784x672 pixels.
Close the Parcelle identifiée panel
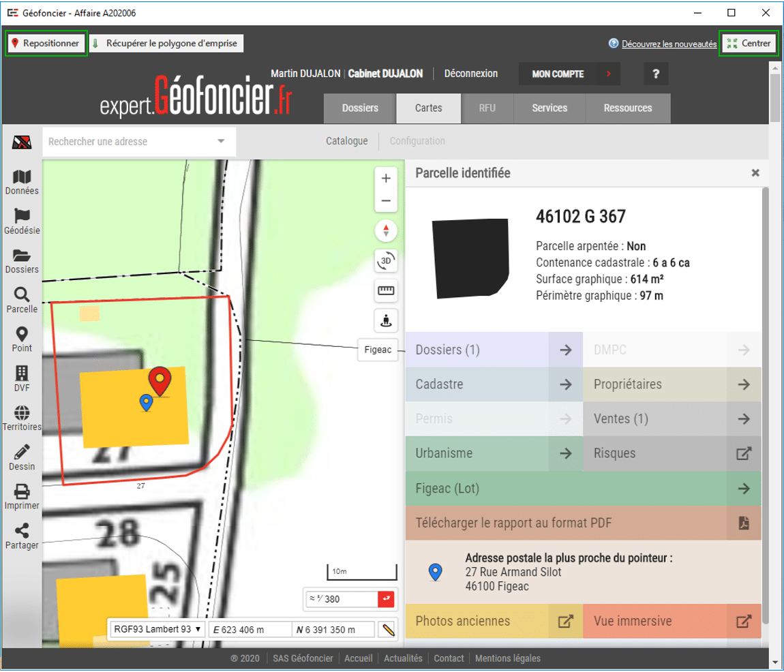[755, 173]
